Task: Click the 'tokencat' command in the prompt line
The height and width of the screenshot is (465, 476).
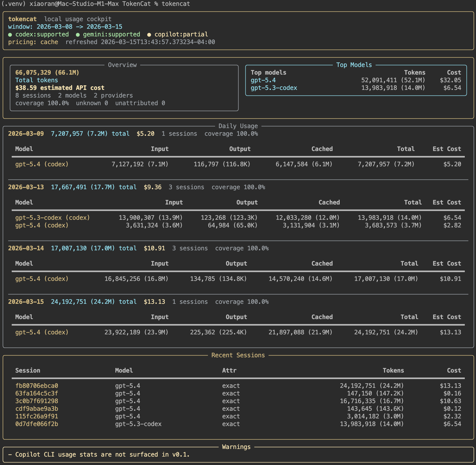Action: pyautogui.click(x=176, y=4)
